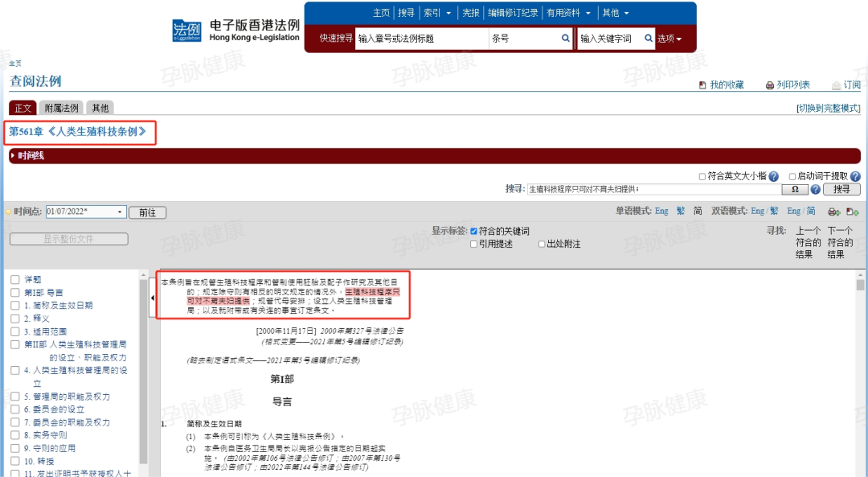Check the 2. 释义 checkbox
Image resolution: width=868 pixels, height=477 pixels.
pyautogui.click(x=15, y=319)
